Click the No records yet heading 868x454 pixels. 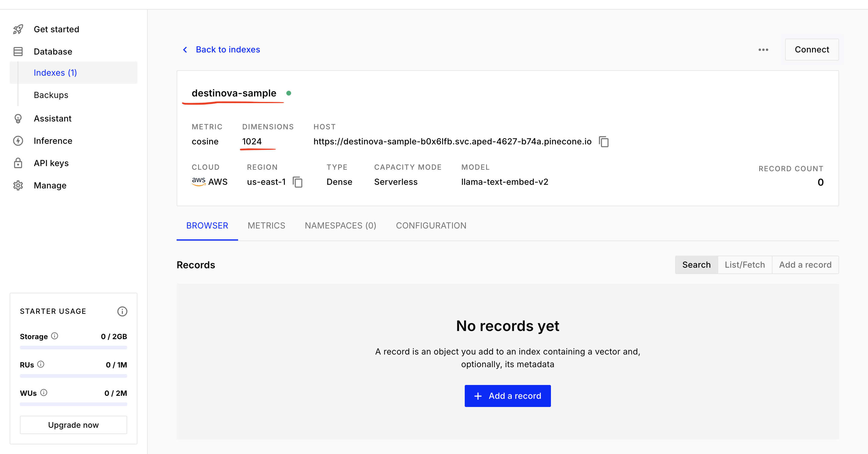coord(508,326)
